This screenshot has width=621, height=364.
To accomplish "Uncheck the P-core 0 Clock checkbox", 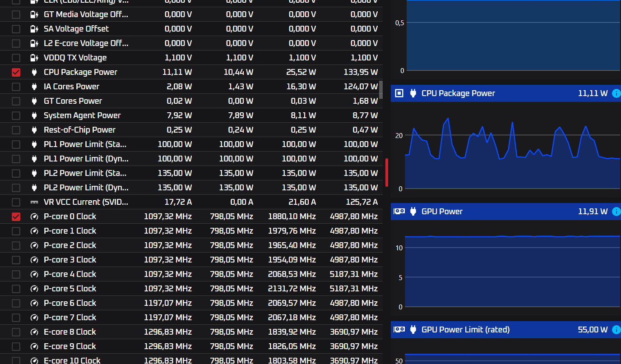I will coord(16,217).
